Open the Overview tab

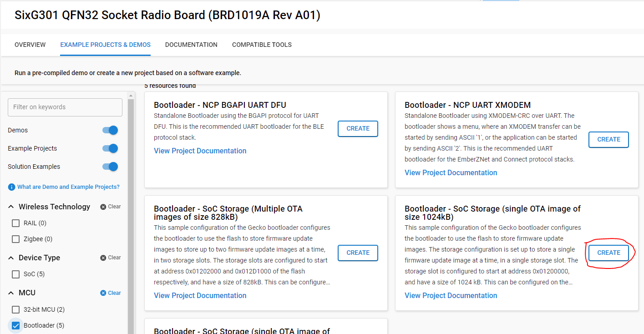coord(30,45)
